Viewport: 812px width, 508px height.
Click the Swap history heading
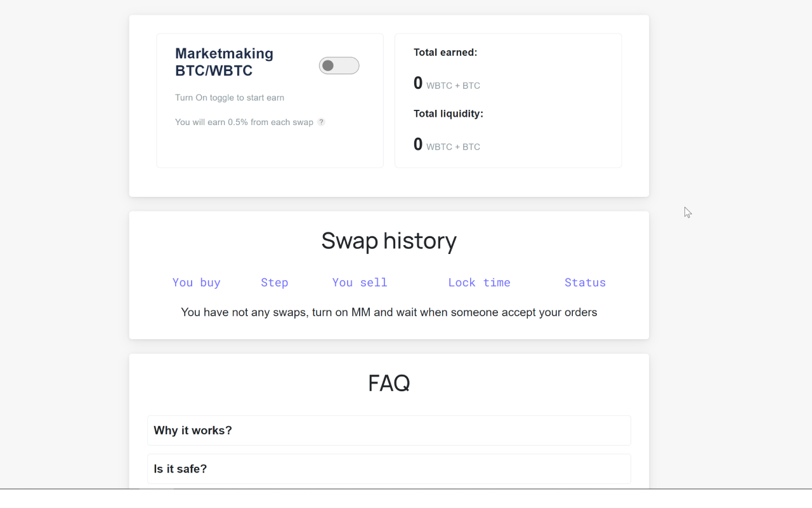[389, 241]
